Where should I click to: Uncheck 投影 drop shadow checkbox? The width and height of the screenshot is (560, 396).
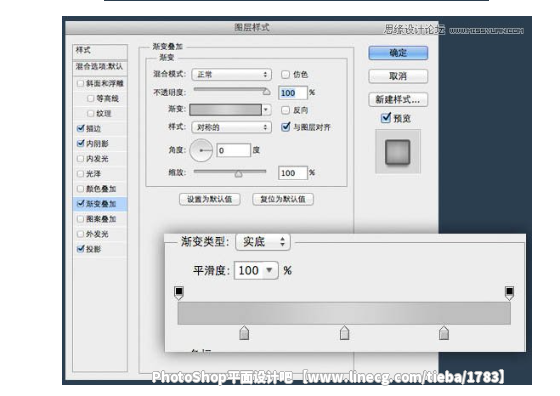click(80, 249)
